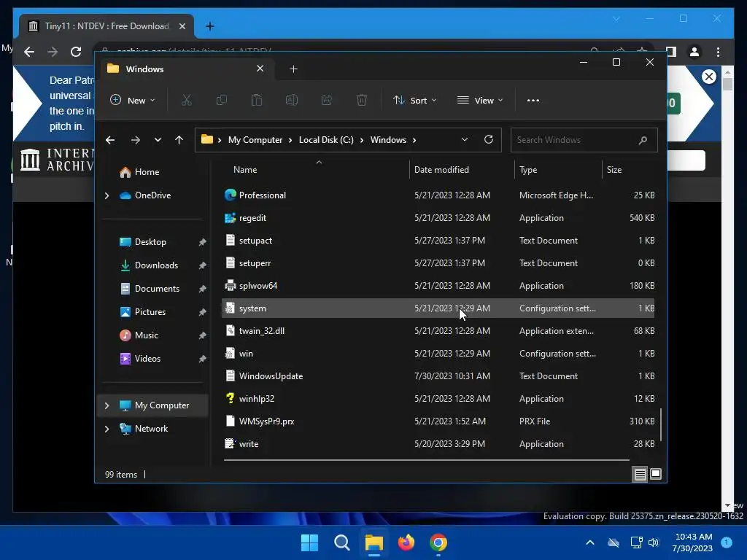This screenshot has height=560, width=747.
Task: Show hidden system tray icons
Action: (x=589, y=542)
